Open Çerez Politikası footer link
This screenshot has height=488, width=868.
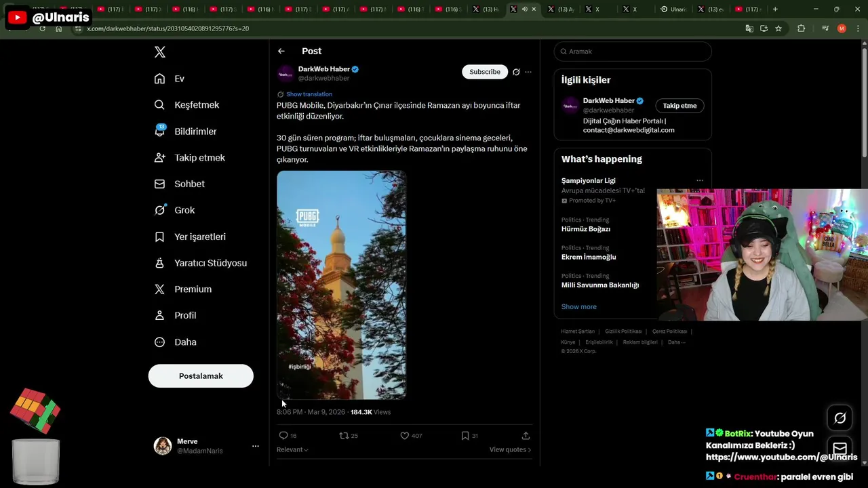click(669, 331)
